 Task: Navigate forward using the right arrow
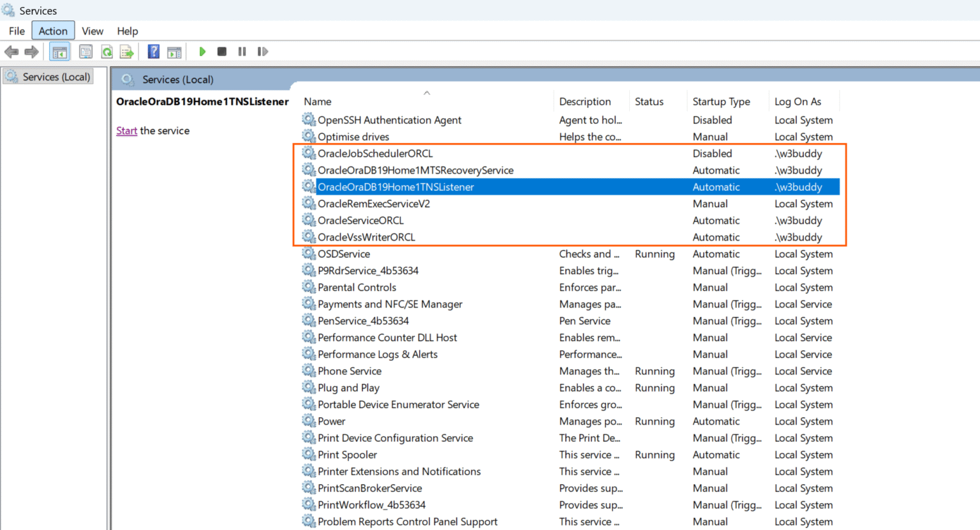click(31, 52)
